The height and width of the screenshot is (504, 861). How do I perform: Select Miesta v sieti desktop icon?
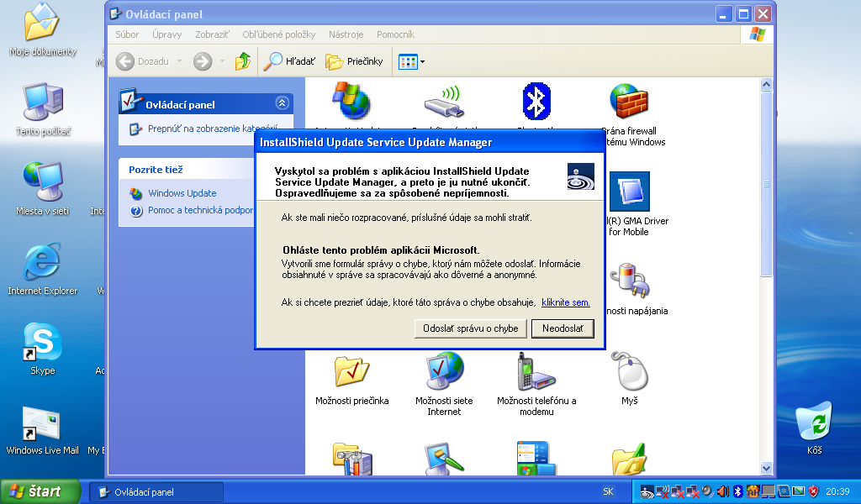pos(42,189)
